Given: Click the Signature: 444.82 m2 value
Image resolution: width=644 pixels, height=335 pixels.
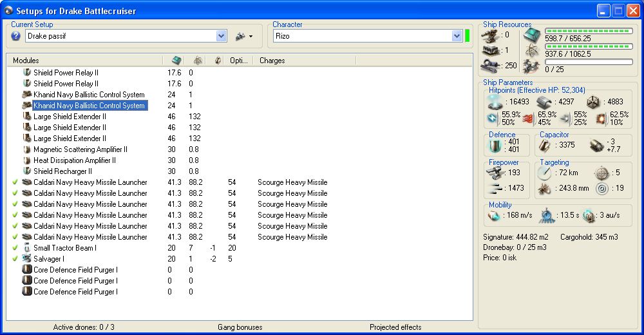Looking at the screenshot, I should tap(515, 237).
